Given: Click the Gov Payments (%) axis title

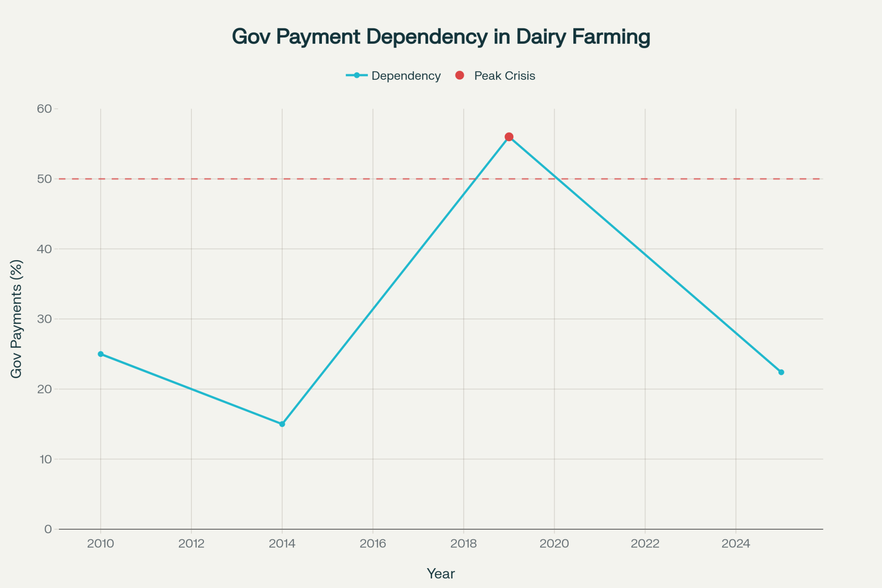Looking at the screenshot, I should 16,318.
